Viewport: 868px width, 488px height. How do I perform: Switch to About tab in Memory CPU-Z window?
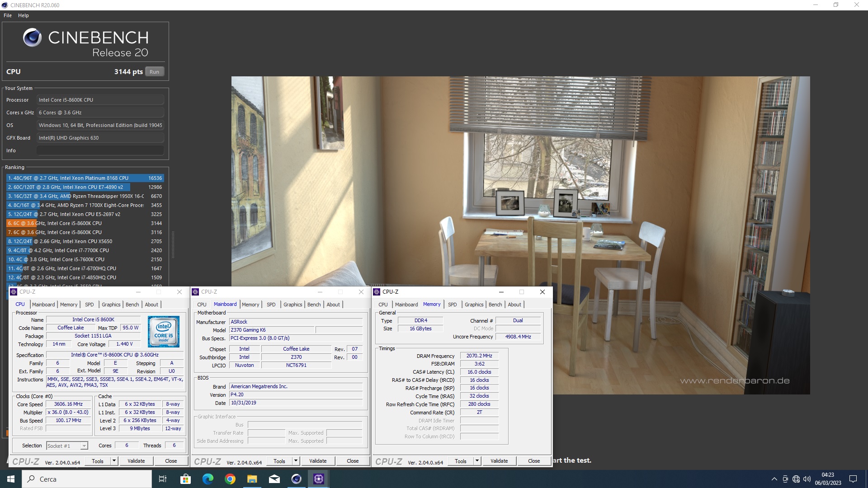pos(514,305)
